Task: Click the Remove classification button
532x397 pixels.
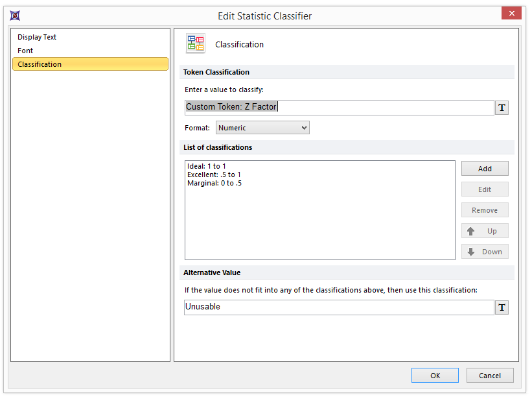Action: tap(485, 210)
